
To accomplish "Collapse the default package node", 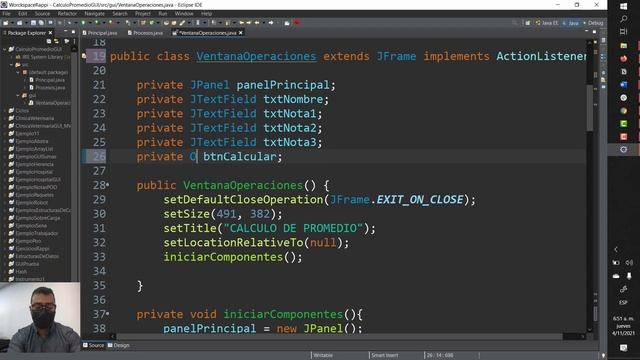I will tap(18, 72).
